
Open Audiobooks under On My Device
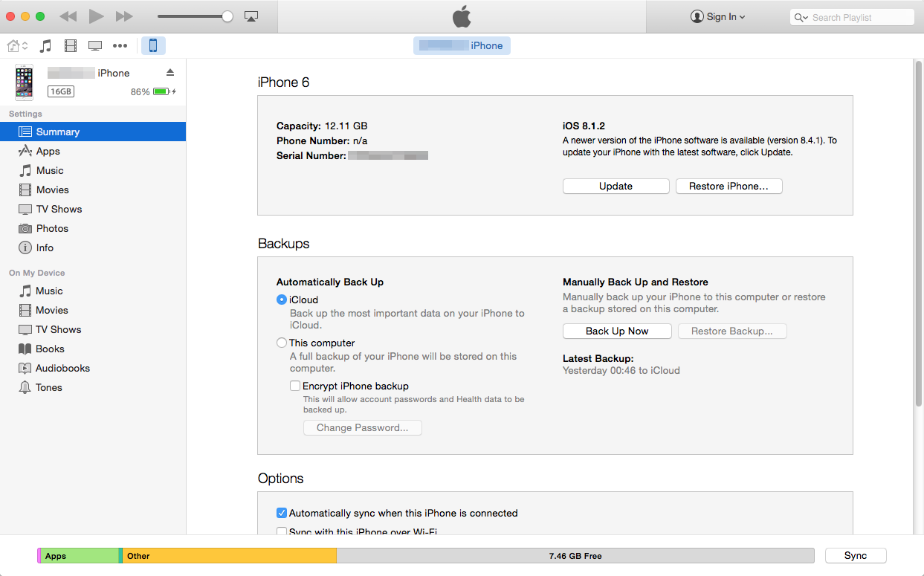point(93,368)
